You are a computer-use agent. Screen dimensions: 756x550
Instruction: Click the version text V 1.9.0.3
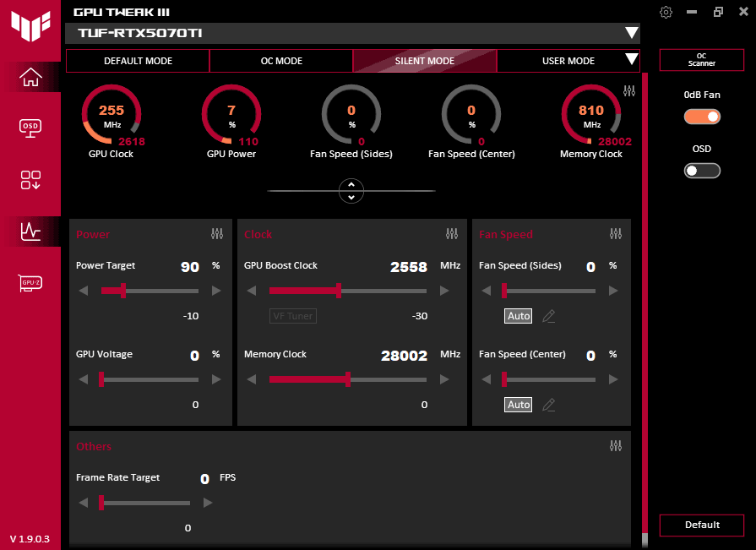click(x=30, y=539)
